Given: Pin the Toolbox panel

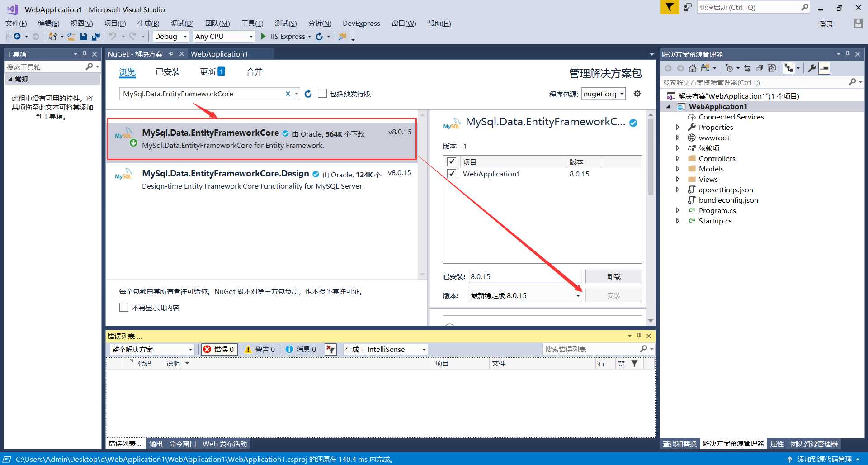Looking at the screenshot, I should click(x=85, y=54).
